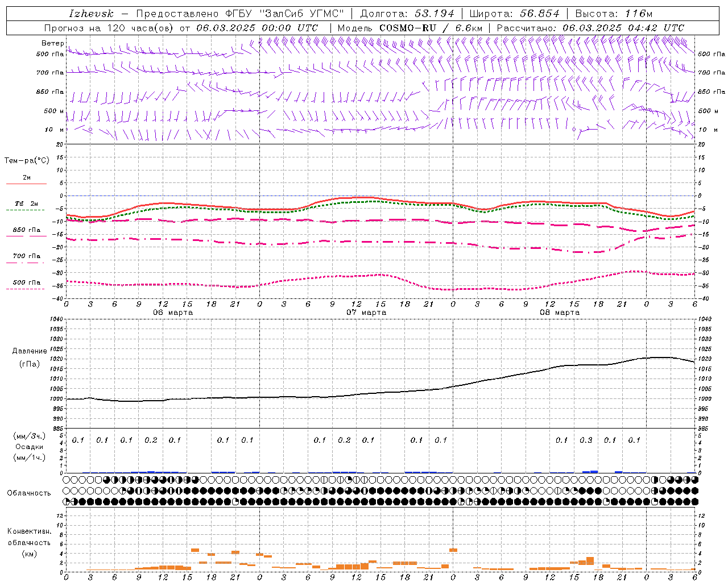Click the model name COSMO-RU / 6.6км
Viewport: 728px width, 582px height.
pyautogui.click(x=431, y=28)
